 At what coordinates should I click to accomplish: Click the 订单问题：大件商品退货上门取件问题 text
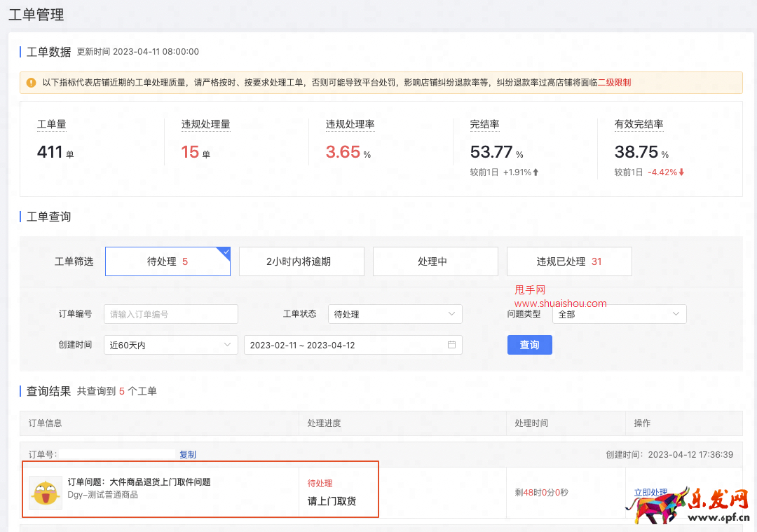[139, 482]
